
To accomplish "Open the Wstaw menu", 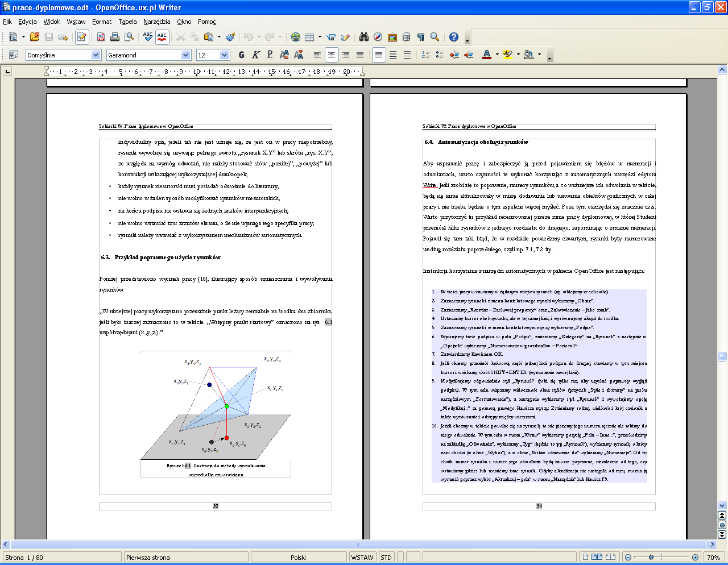I will (x=76, y=22).
